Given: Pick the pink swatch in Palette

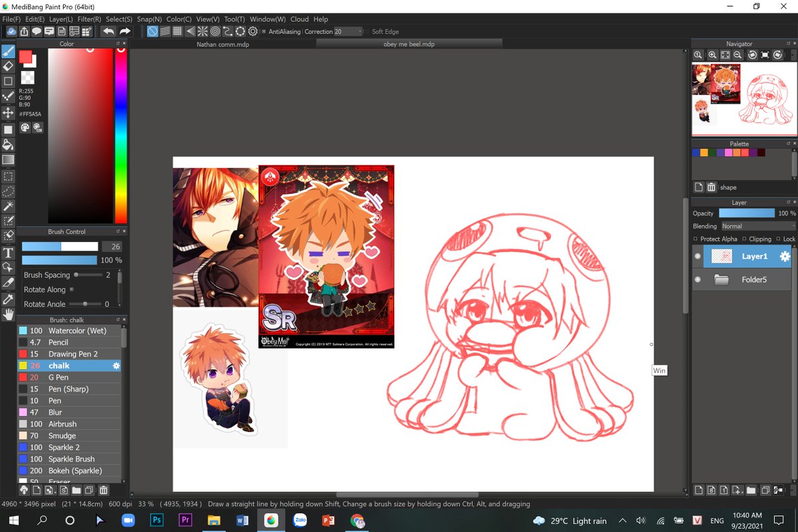Looking at the screenshot, I should (x=729, y=152).
